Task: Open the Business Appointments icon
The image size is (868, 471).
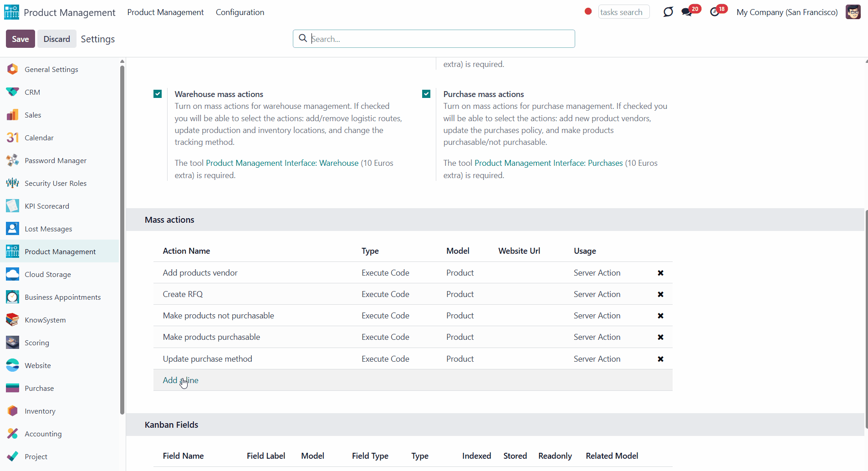Action: click(x=13, y=297)
